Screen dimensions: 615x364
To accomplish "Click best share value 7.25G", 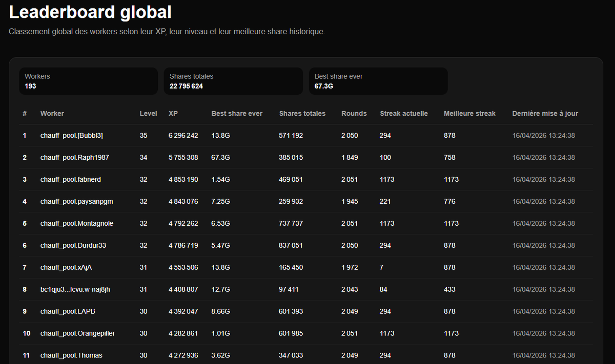I will pos(220,202).
